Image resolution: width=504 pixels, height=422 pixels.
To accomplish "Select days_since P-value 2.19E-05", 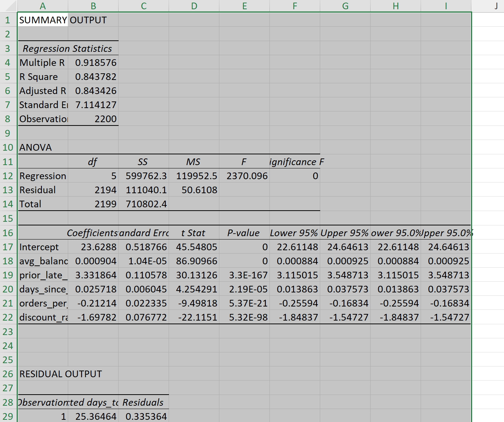I will point(244,289).
